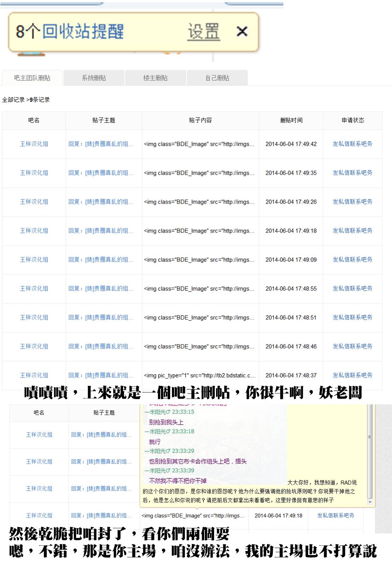
Task: Switch to the 系统删贴 tab
Action: click(x=94, y=78)
